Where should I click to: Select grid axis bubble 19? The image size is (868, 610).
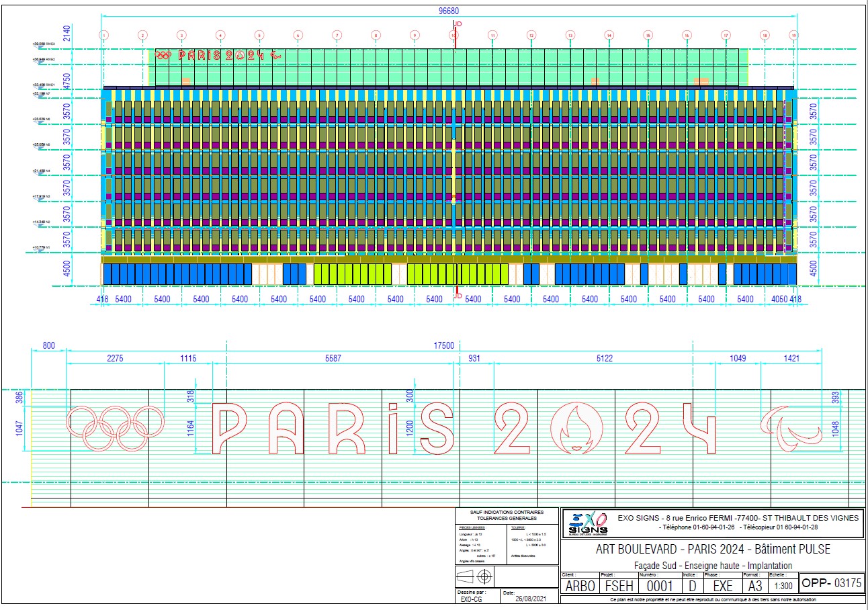(793, 34)
